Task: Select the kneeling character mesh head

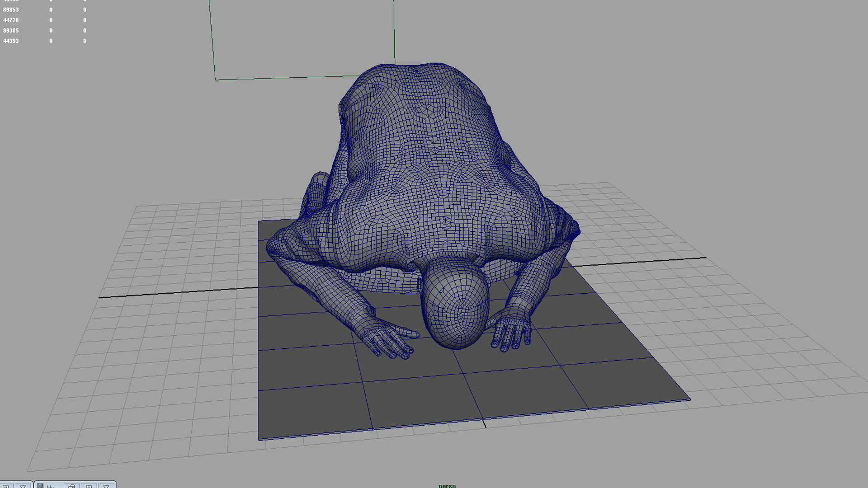Action: coord(455,304)
